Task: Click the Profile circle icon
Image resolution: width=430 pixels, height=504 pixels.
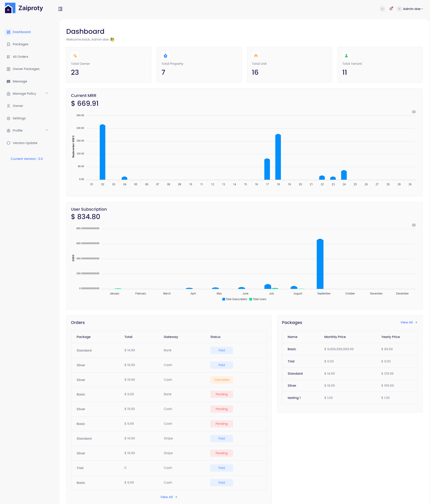Action: pyautogui.click(x=9, y=131)
